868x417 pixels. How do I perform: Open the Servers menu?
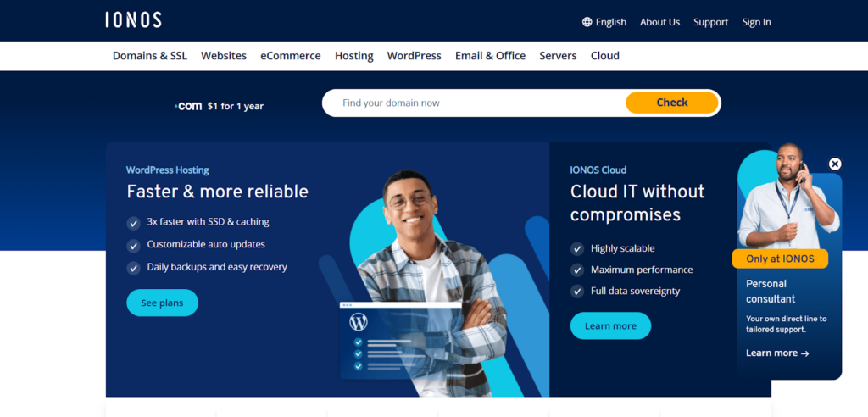[x=558, y=56]
